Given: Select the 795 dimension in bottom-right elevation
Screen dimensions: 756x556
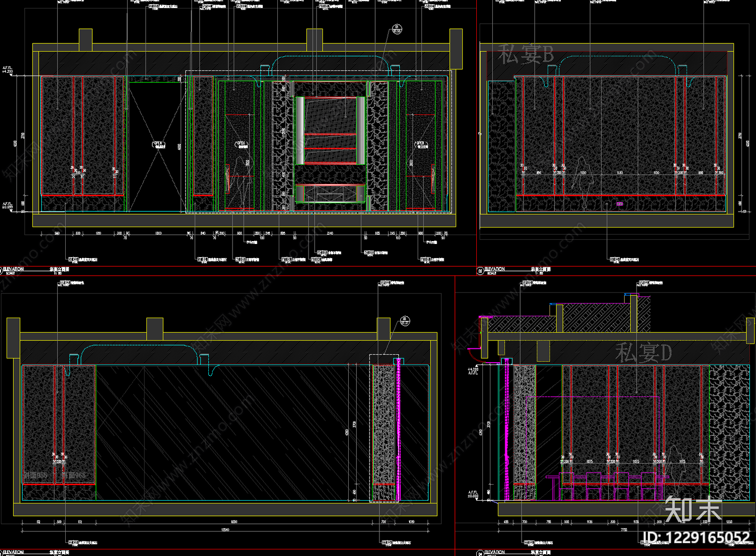Looking at the screenshot, I should [549, 522].
